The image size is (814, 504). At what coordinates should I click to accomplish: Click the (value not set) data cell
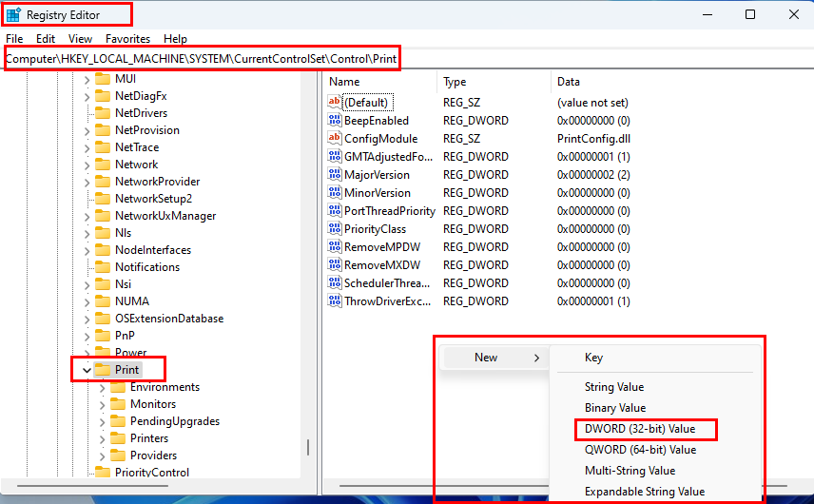tap(592, 103)
